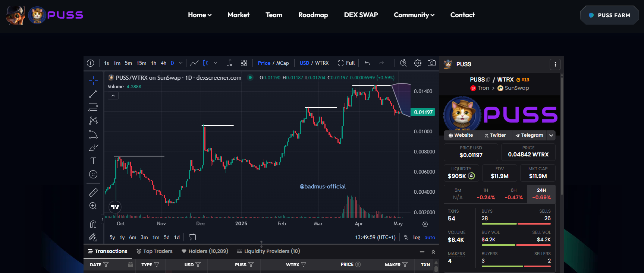Viewport: 644px width, 273px height.
Task: Click the right panel vertical scrollbar
Action: (x=562, y=136)
